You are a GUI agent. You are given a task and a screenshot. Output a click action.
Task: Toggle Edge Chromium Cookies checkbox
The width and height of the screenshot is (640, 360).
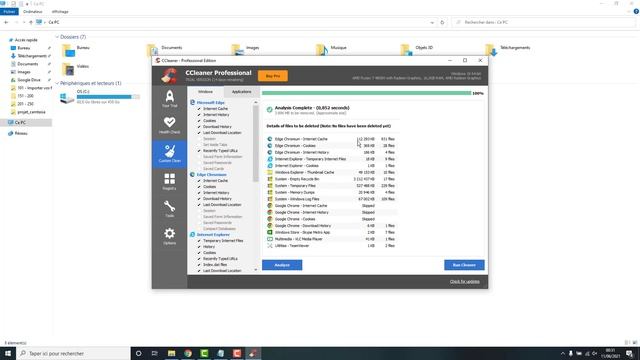pos(199,187)
